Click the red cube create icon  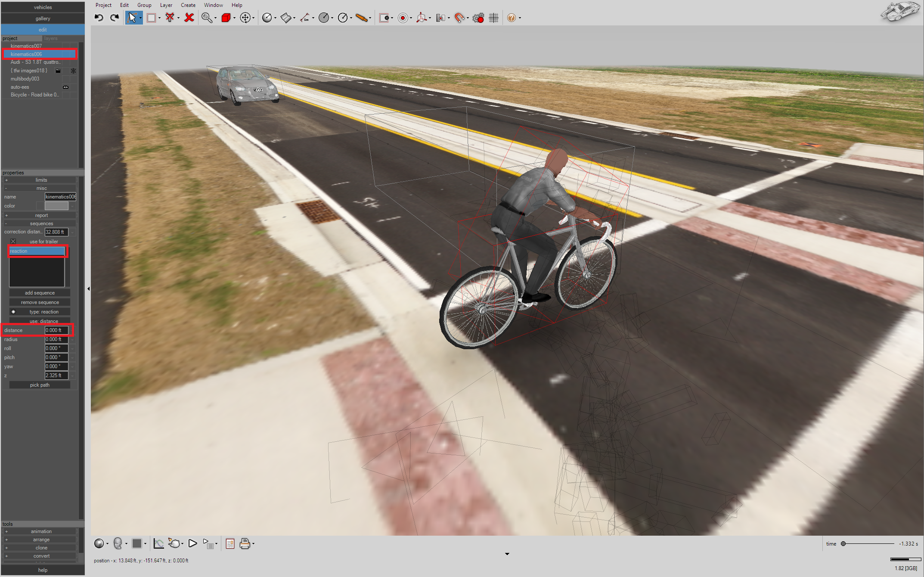pyautogui.click(x=226, y=18)
